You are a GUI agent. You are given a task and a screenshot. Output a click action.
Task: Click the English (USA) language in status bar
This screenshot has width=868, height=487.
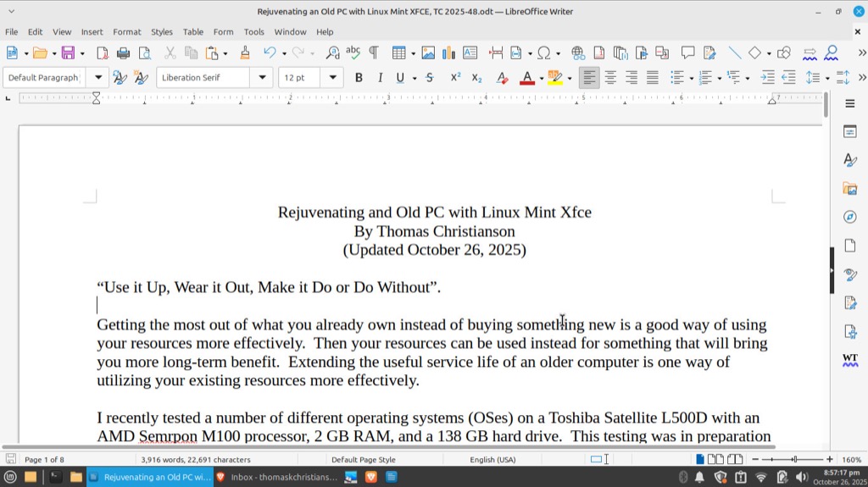click(493, 459)
